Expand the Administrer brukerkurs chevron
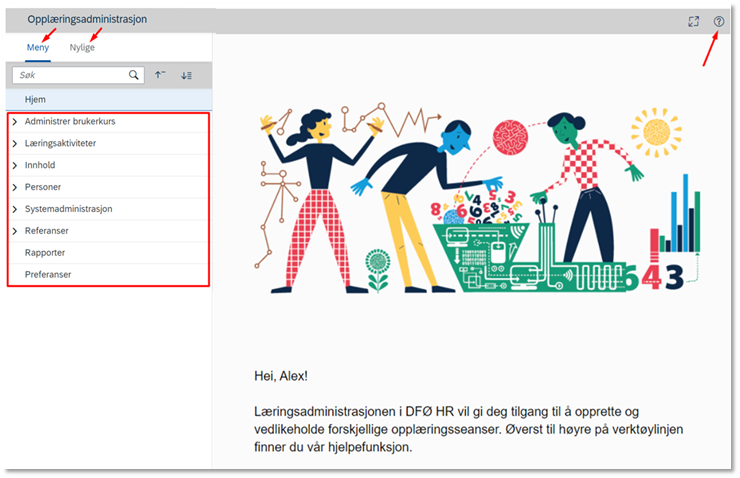The width and height of the screenshot is (740, 478). click(x=15, y=122)
